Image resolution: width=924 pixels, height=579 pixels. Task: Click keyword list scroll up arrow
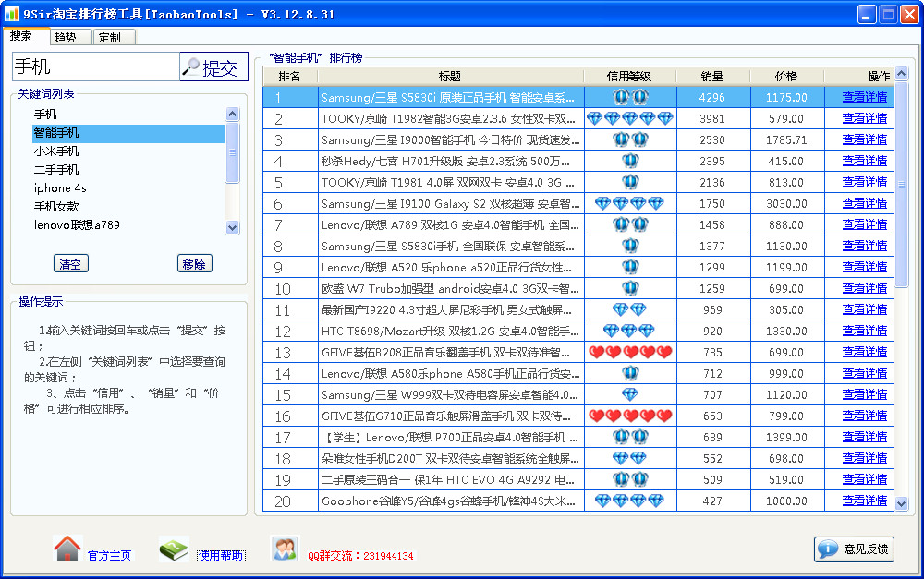[233, 115]
